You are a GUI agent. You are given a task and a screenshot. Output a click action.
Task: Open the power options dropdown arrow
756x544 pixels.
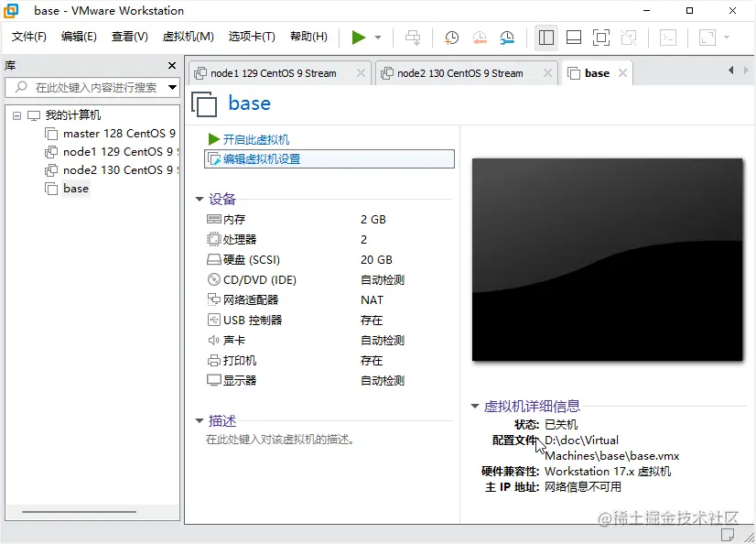pos(378,38)
